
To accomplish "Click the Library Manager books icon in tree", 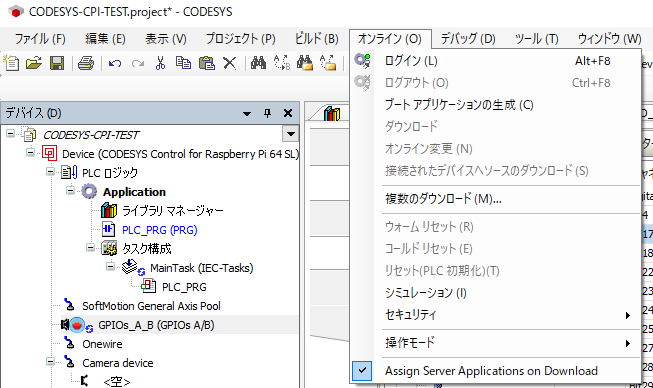I will (109, 211).
